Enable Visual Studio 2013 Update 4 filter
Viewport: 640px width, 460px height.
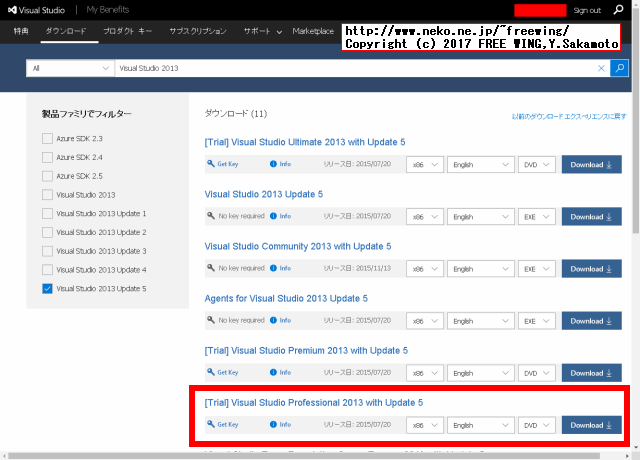click(x=47, y=270)
